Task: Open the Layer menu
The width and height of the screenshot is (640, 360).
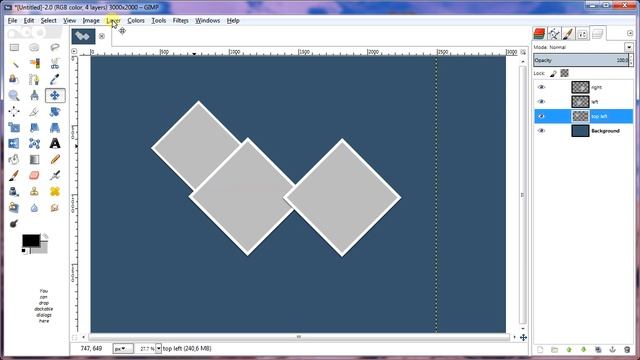Action: point(113,20)
